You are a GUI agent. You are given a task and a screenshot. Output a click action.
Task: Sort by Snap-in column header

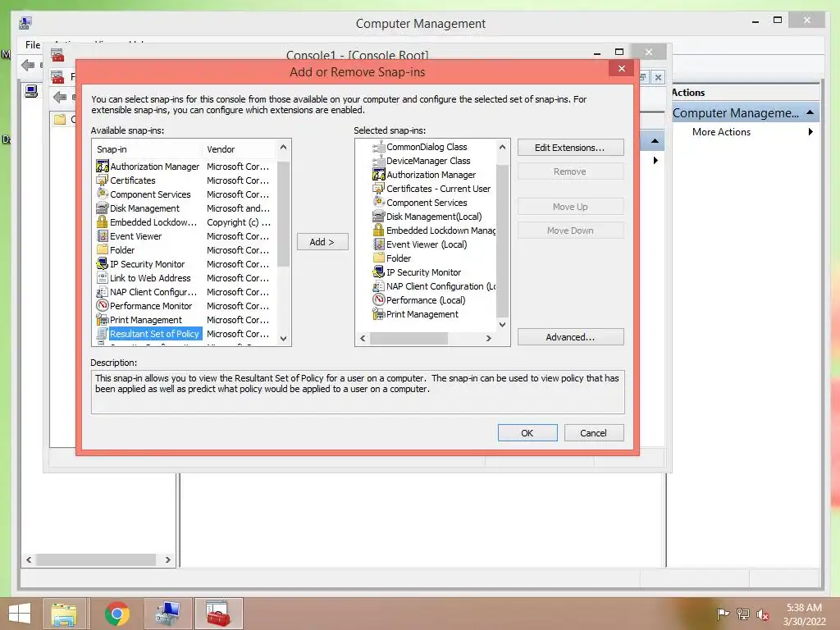(148, 149)
